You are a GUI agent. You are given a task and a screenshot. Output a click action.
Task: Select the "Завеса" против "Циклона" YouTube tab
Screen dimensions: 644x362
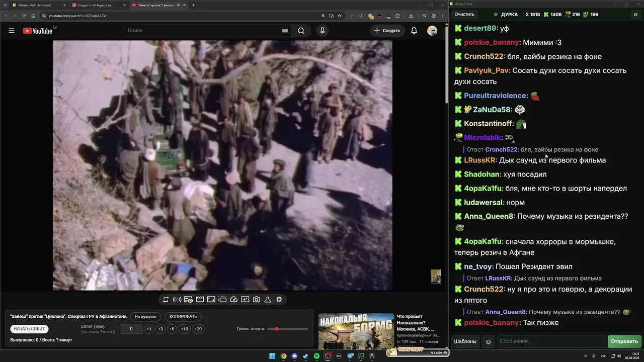pos(158,5)
